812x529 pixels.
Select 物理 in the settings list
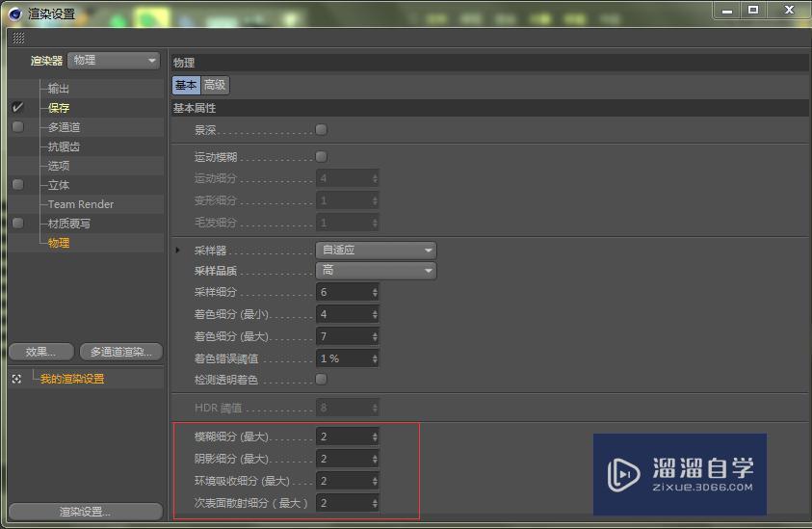pyautogui.click(x=59, y=243)
